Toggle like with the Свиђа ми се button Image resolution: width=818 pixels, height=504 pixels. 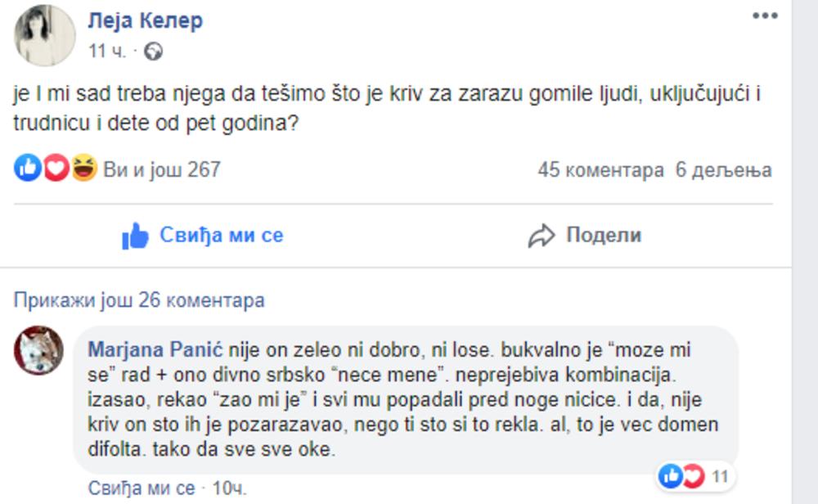(203, 236)
